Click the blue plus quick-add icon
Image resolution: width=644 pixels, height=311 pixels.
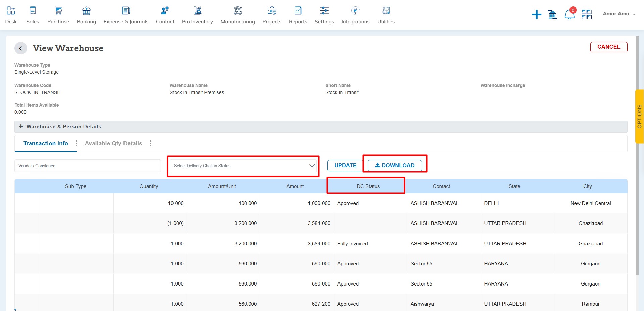[537, 14]
